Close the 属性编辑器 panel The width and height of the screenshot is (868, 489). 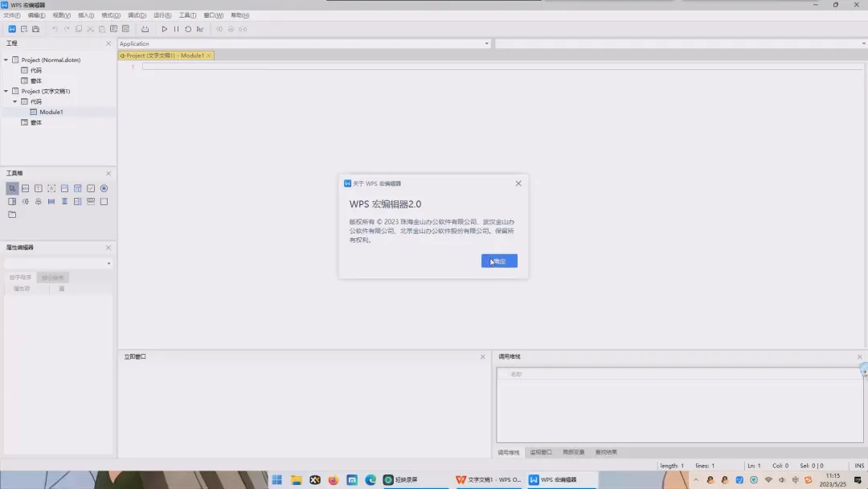tap(108, 248)
